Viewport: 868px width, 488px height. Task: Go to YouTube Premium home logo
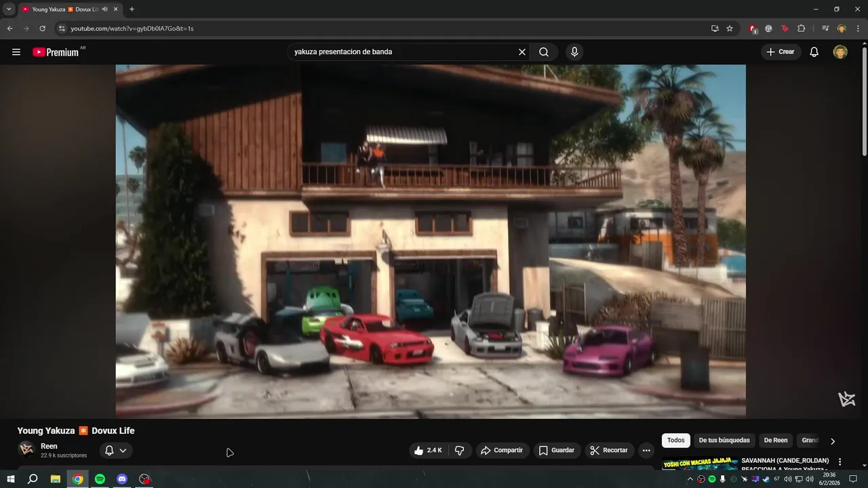click(56, 52)
